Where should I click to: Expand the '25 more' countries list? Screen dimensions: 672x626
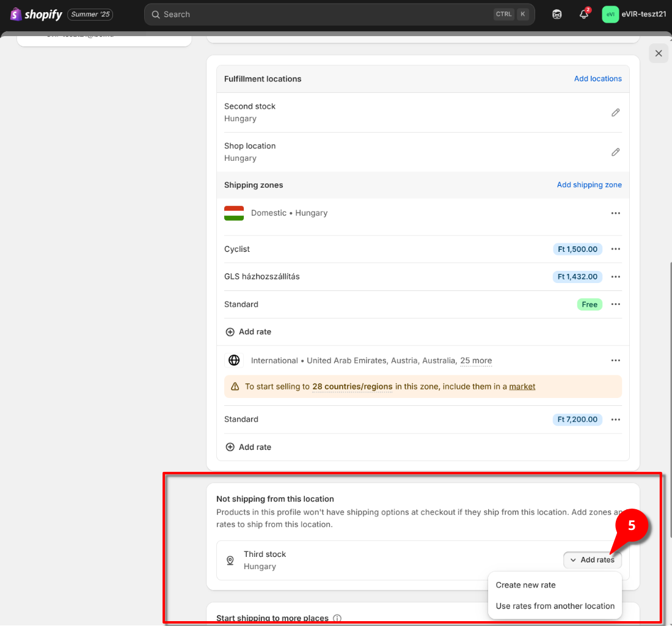[x=476, y=361]
